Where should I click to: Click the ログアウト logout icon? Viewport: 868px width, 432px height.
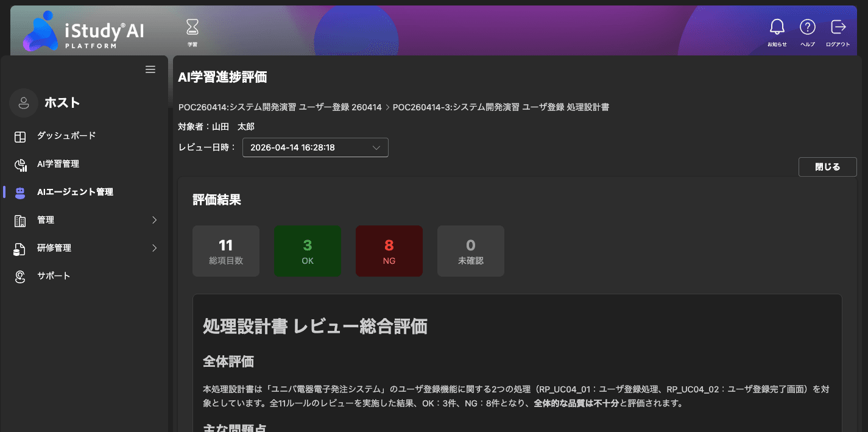click(x=838, y=27)
